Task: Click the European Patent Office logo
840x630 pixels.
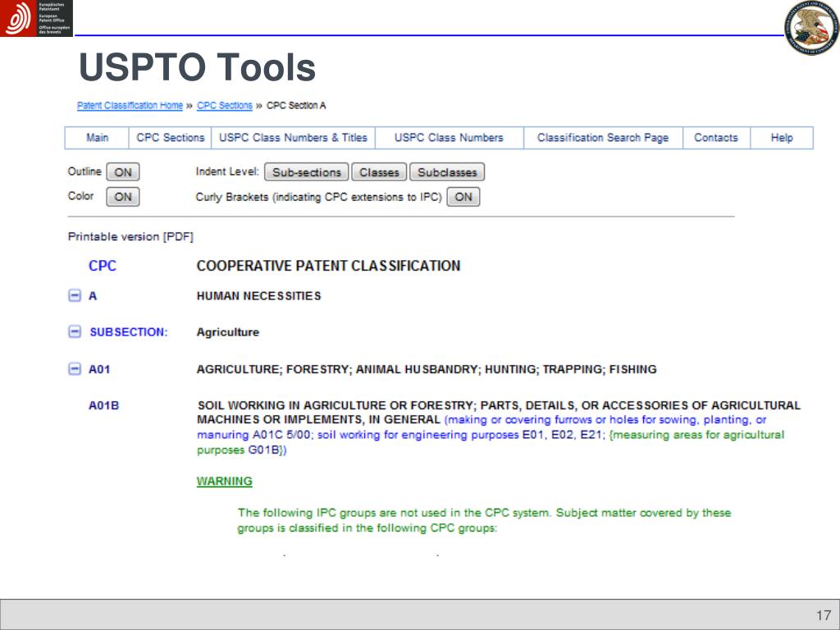Action: coord(36,18)
